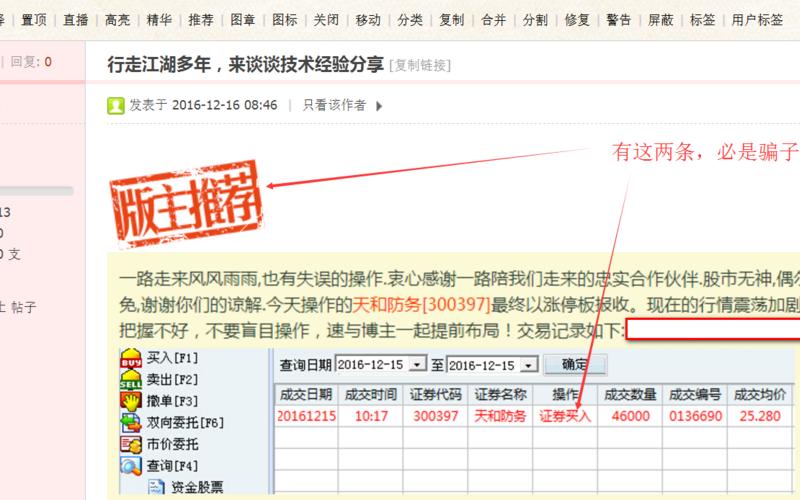This screenshot has height=500, width=800.
Task: Click the 成交均价 column header
Action: pyautogui.click(x=760, y=394)
